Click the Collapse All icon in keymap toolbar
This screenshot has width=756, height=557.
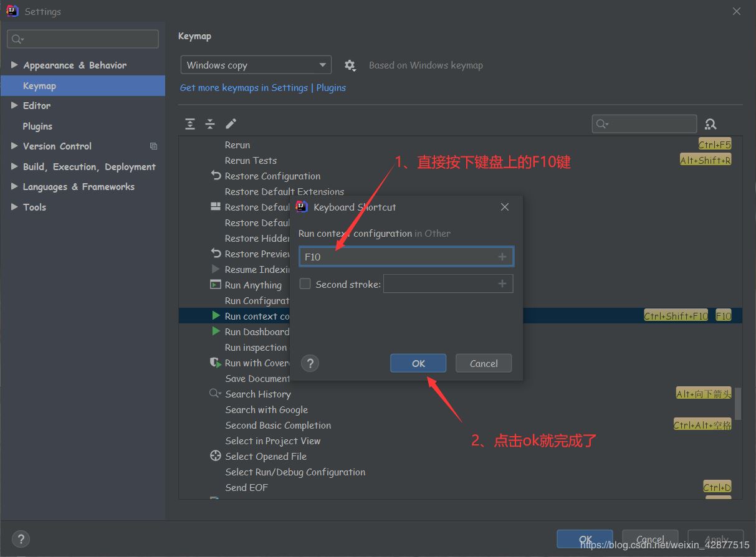(210, 124)
